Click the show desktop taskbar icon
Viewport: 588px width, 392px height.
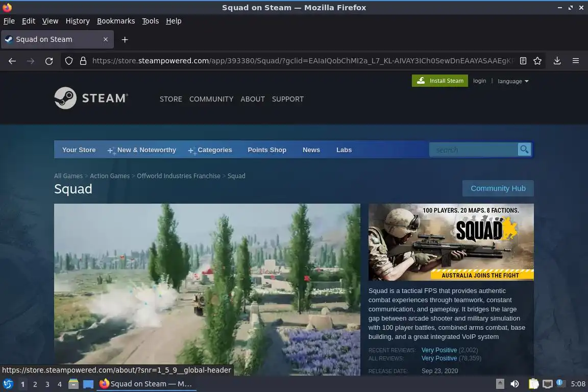point(88,384)
